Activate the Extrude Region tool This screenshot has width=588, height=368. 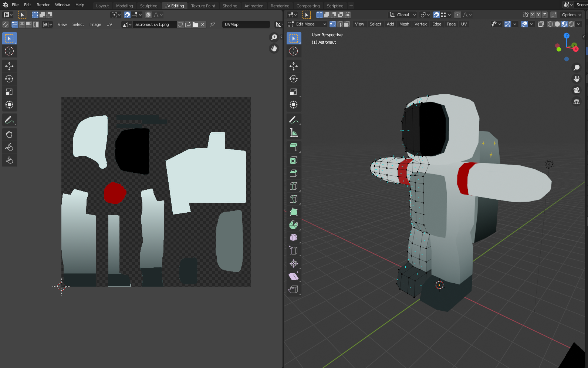click(294, 147)
